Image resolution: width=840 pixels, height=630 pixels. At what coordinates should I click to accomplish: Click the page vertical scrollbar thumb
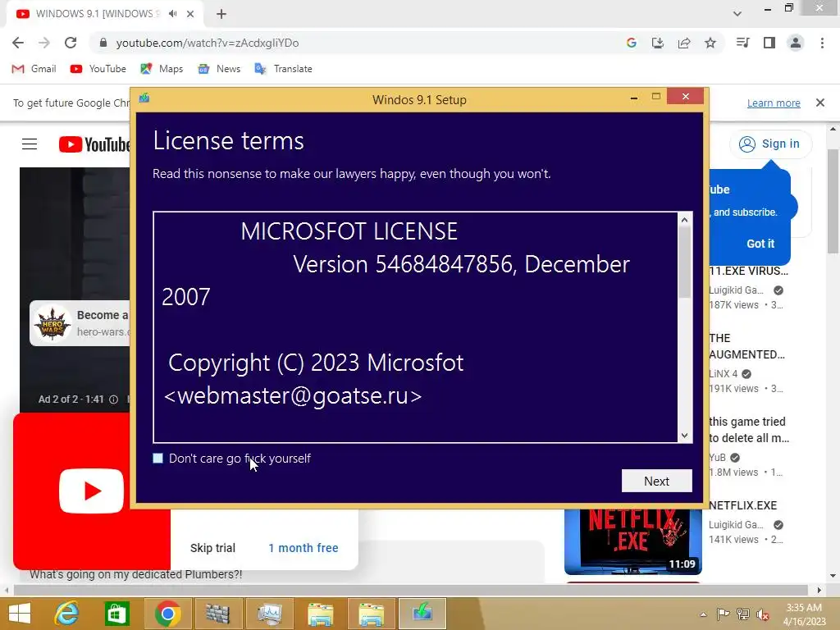(833, 203)
